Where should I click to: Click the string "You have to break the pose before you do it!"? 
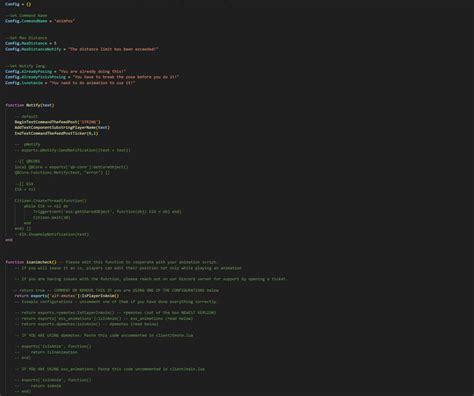126,77
